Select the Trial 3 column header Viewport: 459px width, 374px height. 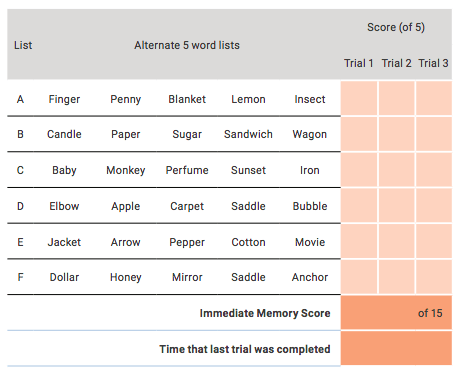(x=433, y=63)
